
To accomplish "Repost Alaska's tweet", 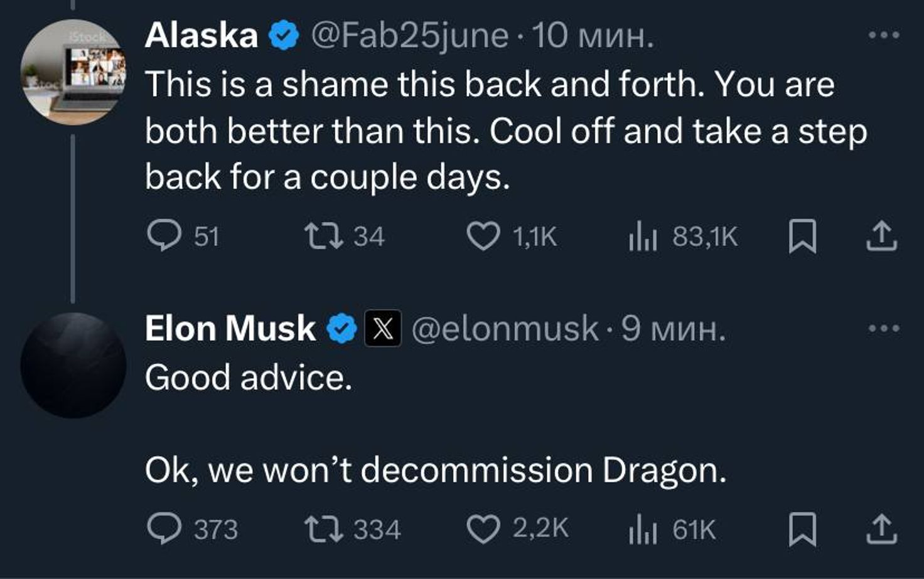I will point(323,236).
